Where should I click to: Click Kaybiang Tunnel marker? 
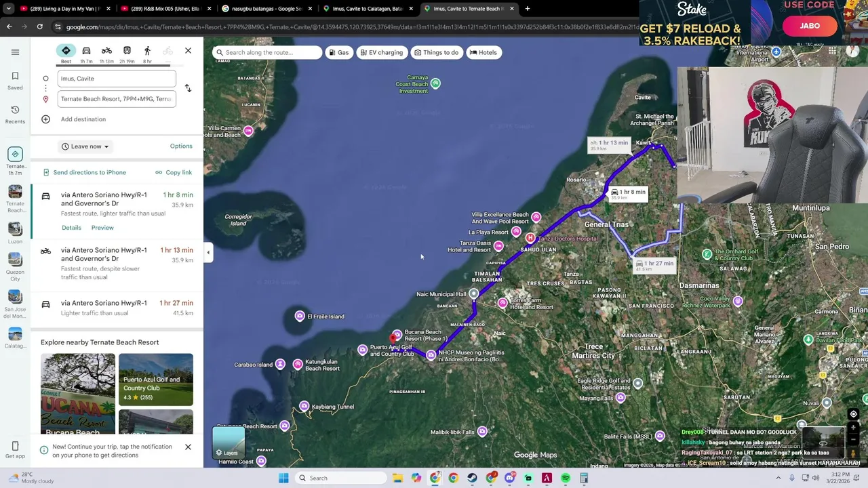click(x=304, y=406)
